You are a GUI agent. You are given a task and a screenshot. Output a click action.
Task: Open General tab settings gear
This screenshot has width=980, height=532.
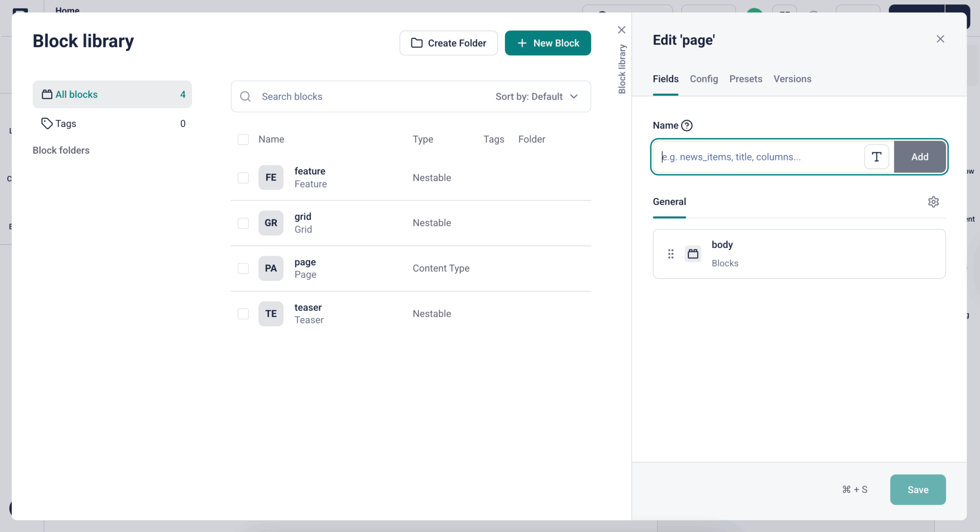pyautogui.click(x=933, y=202)
